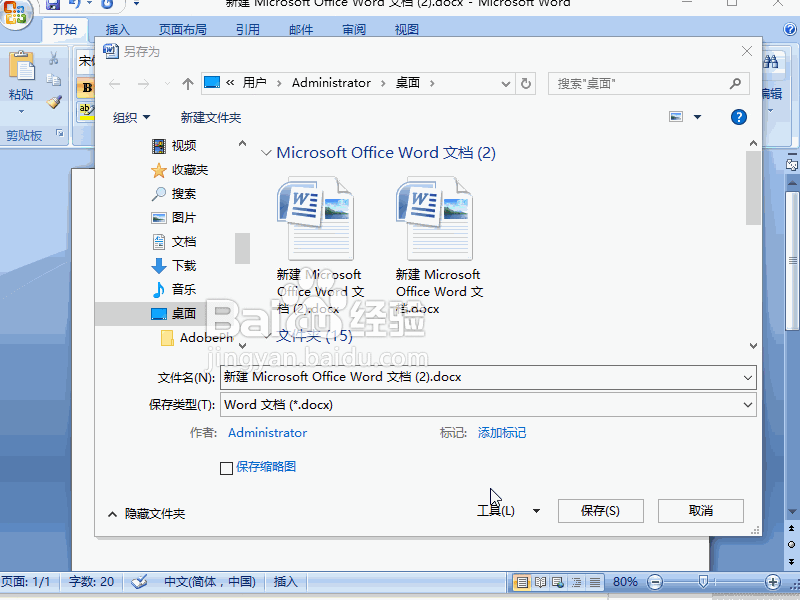Screen dimensions: 800x600
Task: Select the 新建 Microsoft Office Word 文档 (2).docx thumbnail
Action: (x=317, y=215)
